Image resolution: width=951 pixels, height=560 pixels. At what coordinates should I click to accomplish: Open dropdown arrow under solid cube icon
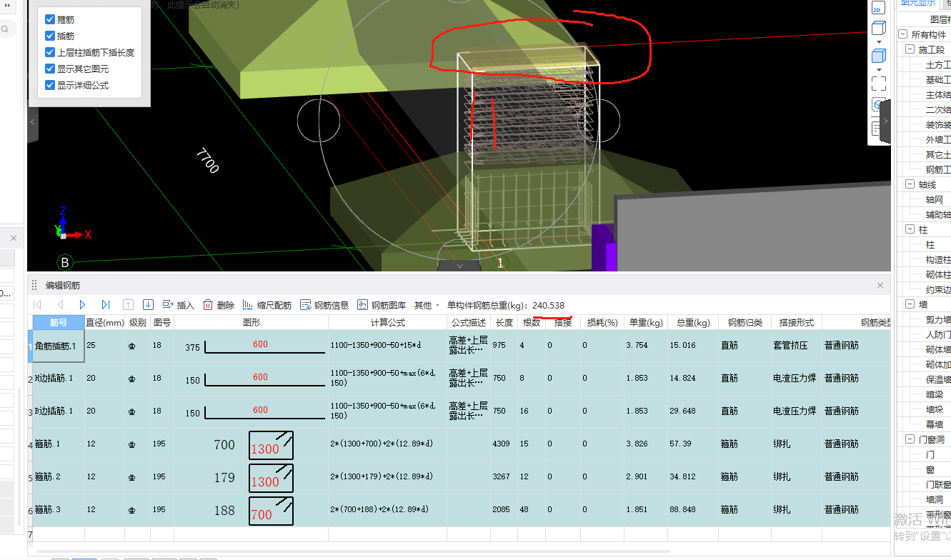878,69
